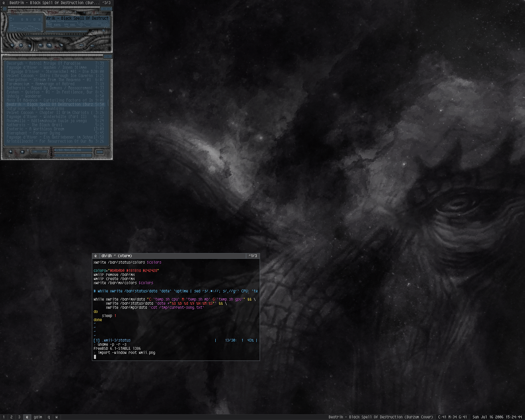Select track 'Satyricon - To the mountains'

[x=35, y=109]
